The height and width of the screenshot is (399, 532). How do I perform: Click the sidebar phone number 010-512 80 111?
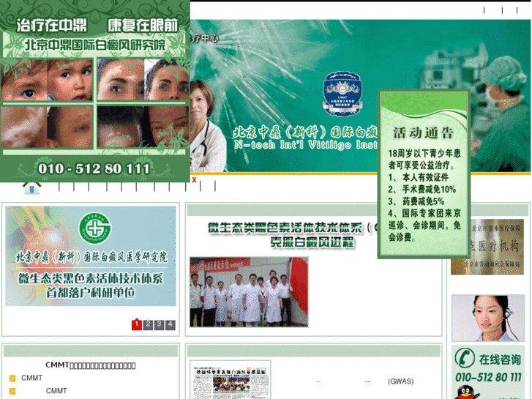click(x=488, y=377)
